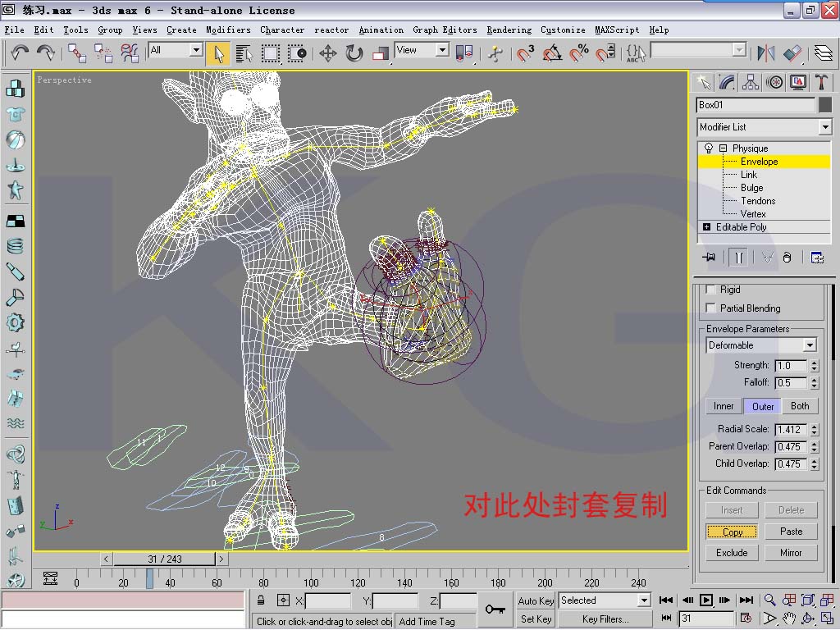Open Configure Modifier Sets icon
Viewport: 840px width, 630px height.
(x=817, y=258)
